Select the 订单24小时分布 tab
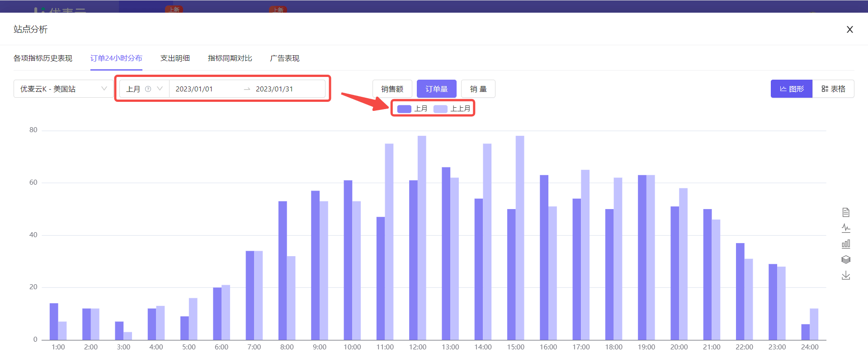868x358 pixels. click(116, 58)
